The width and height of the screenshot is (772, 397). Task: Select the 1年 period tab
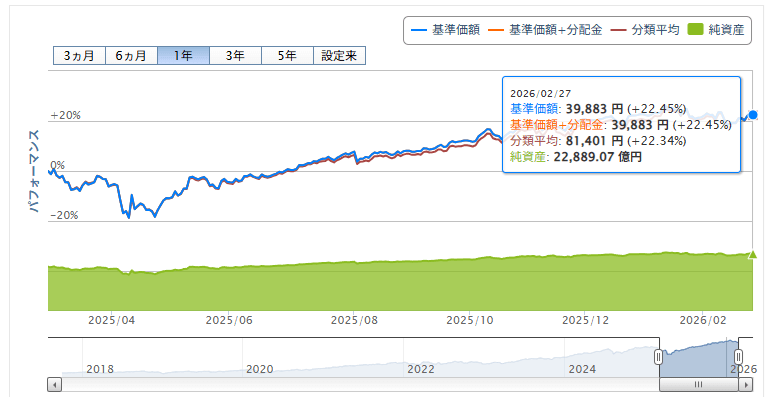pos(184,56)
